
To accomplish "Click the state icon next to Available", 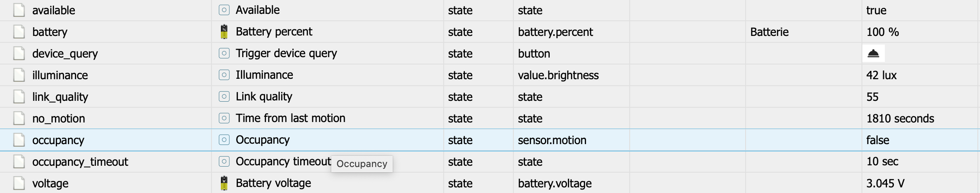I will tap(224, 10).
